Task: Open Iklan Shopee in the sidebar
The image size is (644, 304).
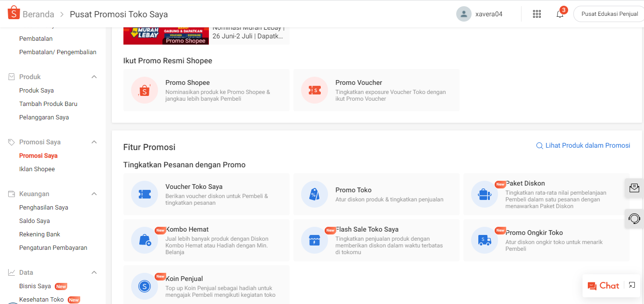Action: pos(37,169)
